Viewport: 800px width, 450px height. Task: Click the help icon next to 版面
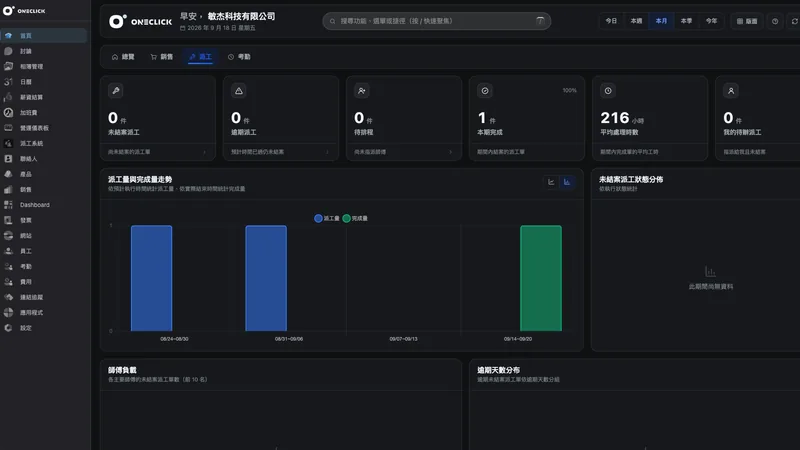[775, 21]
